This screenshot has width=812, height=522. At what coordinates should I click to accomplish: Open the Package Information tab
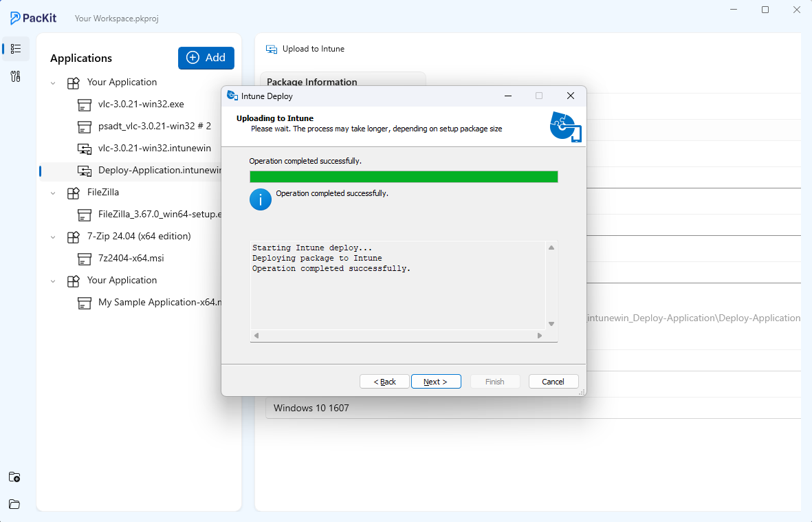pos(343,80)
